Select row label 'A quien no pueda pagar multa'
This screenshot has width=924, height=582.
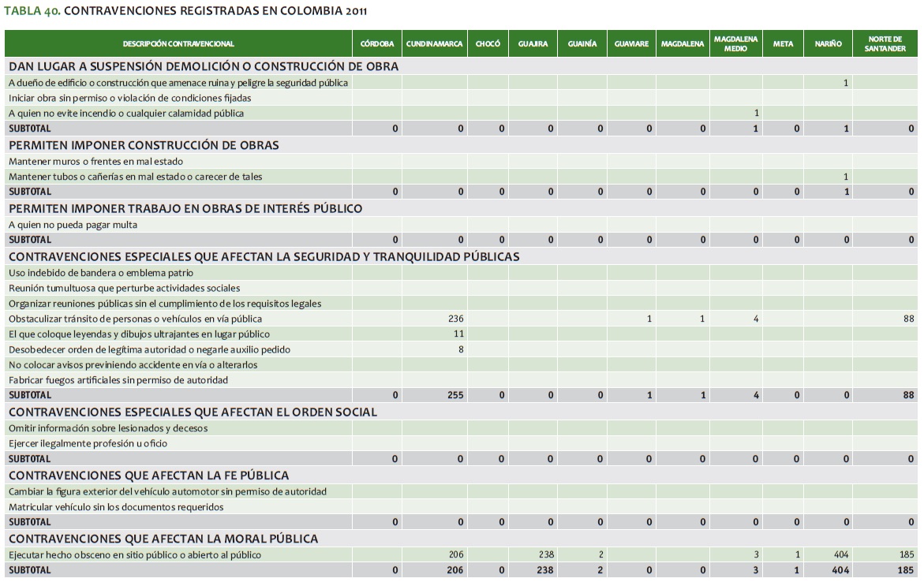click(x=73, y=225)
